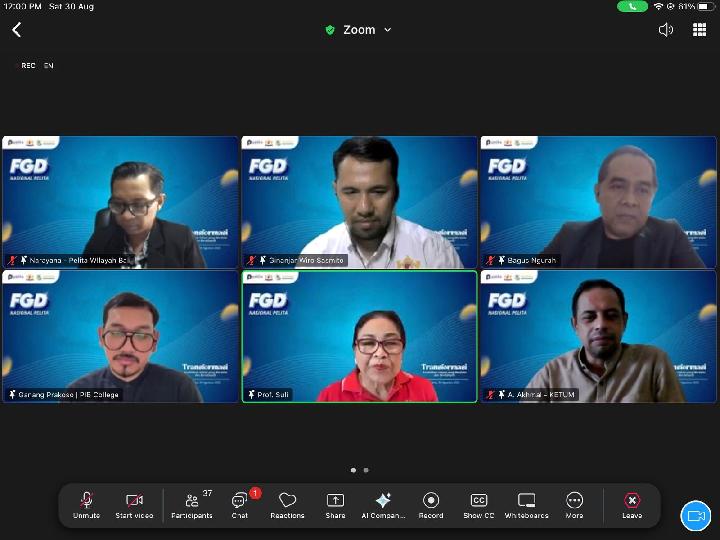Open the Reactions menu

click(287, 505)
